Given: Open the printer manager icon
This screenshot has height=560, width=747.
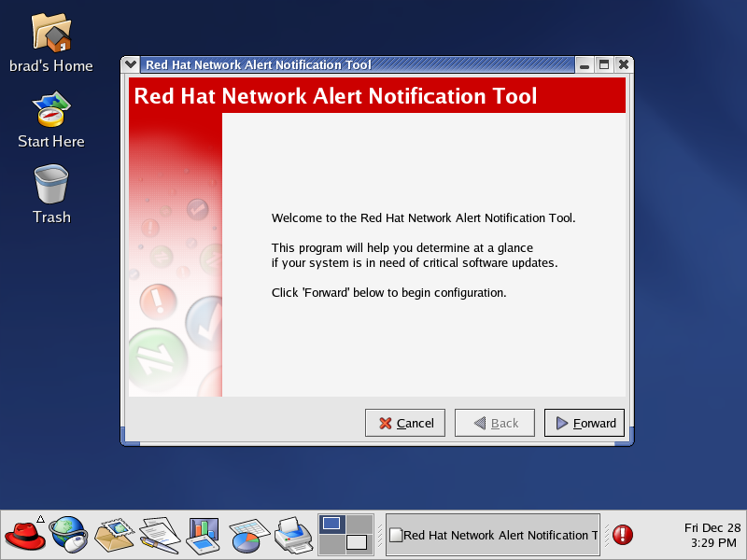Looking at the screenshot, I should [293, 535].
